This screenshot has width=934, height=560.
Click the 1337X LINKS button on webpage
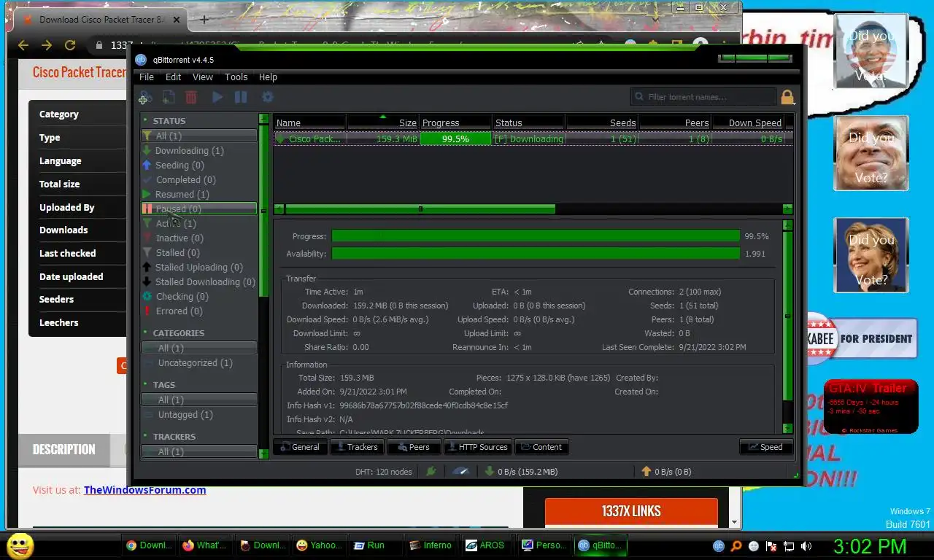pyautogui.click(x=631, y=511)
